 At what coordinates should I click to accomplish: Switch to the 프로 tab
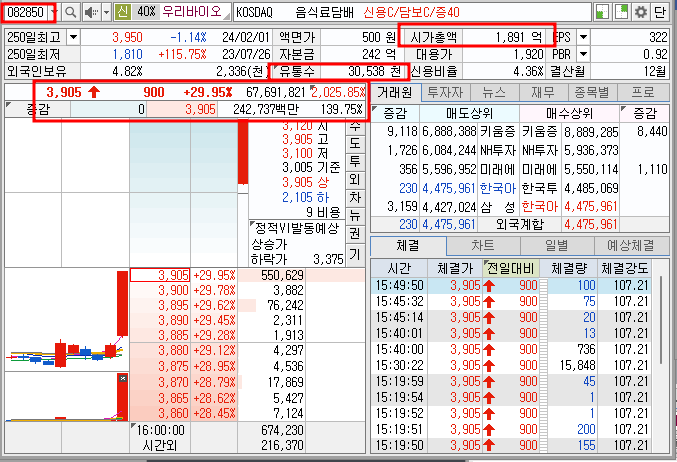(x=643, y=92)
